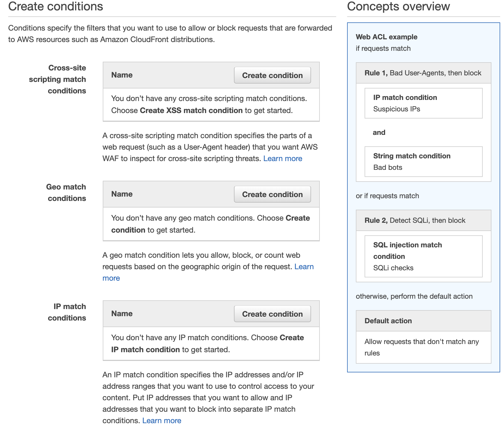504x427 pixels.
Task: Select the String match condition Bad bots box
Action: pyautogui.click(x=423, y=162)
